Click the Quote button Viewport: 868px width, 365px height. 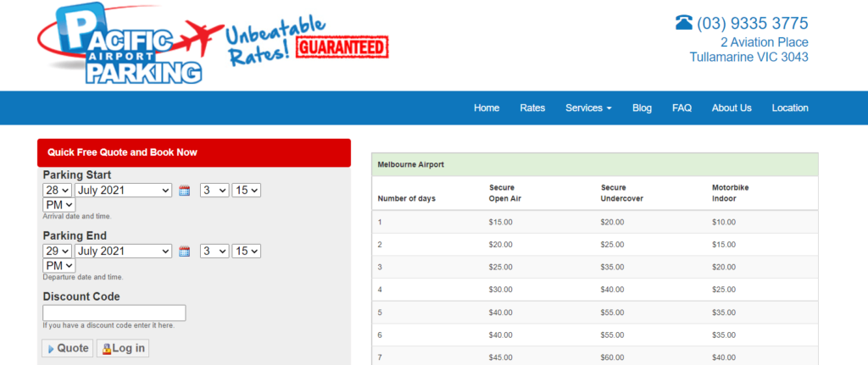68,348
